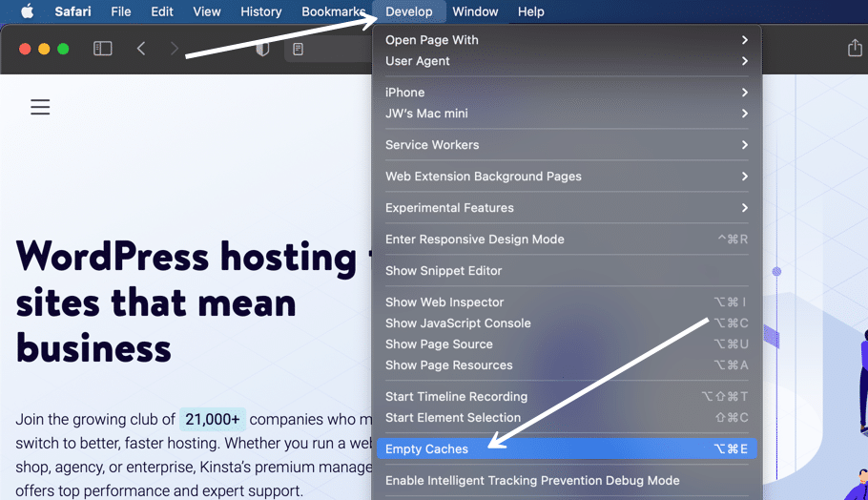Close the Develop menu
868x500 pixels.
click(408, 11)
